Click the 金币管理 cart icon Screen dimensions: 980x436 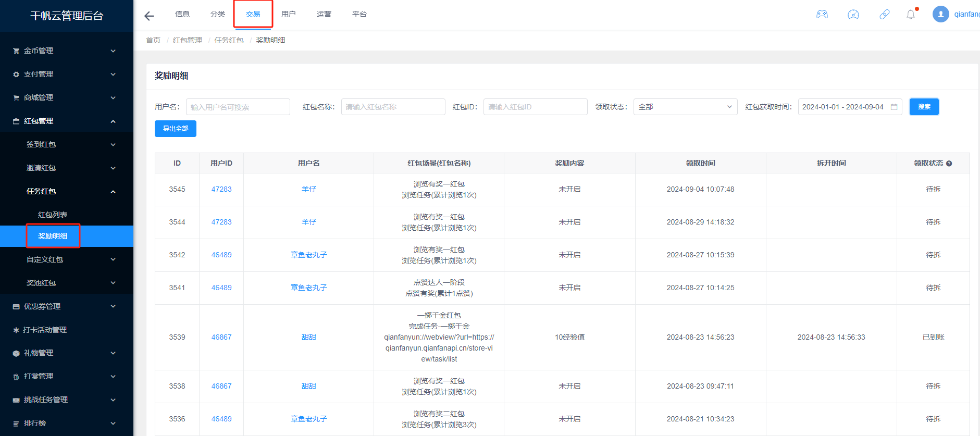(16, 51)
